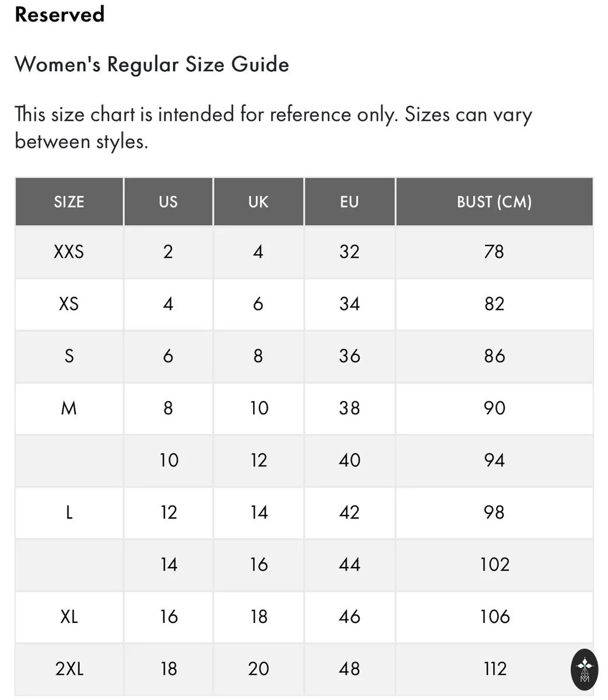Viewport: 608px width, 700px height.
Task: Select the XS size row label
Action: tap(69, 304)
